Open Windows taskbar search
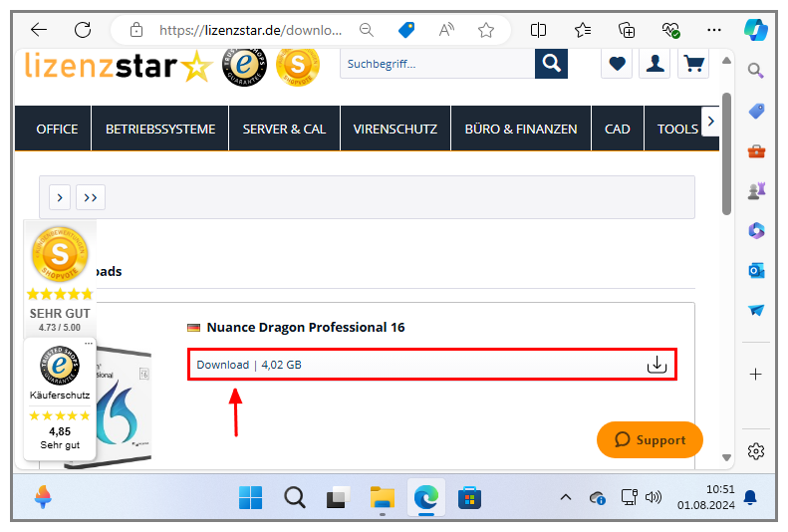Image resolution: width=788 pixels, height=532 pixels. [x=295, y=498]
